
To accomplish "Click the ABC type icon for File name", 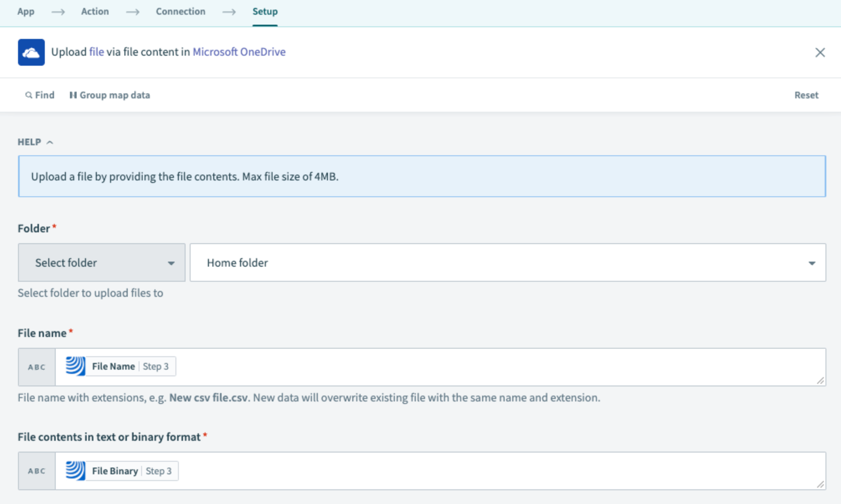I will point(37,367).
